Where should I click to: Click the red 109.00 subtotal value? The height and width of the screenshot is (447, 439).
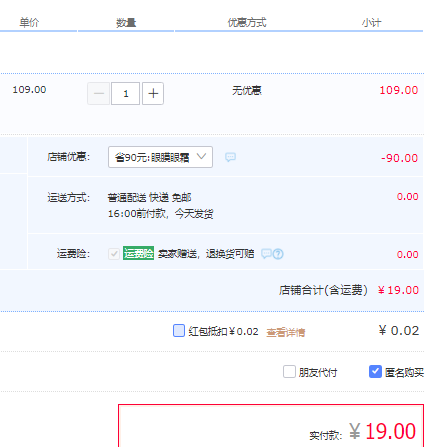click(399, 90)
